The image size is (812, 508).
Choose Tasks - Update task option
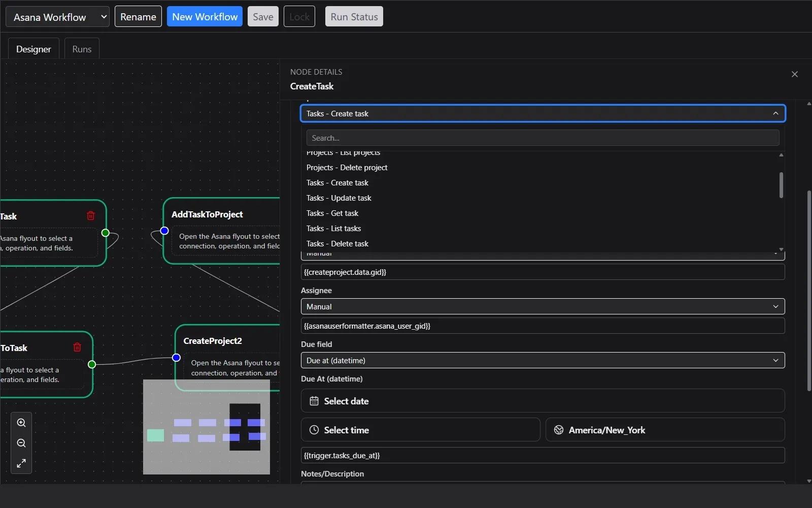click(339, 198)
